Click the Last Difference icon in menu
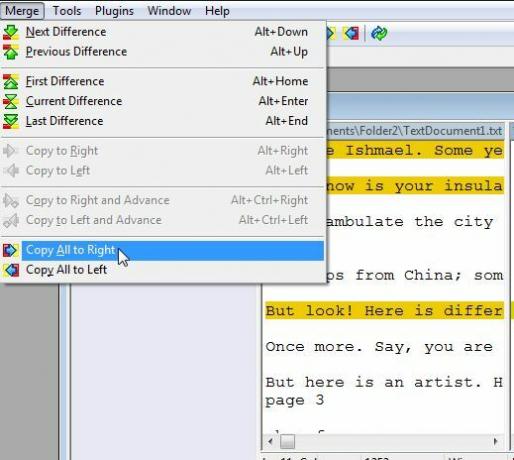Image resolution: width=514 pixels, height=460 pixels. (x=11, y=121)
